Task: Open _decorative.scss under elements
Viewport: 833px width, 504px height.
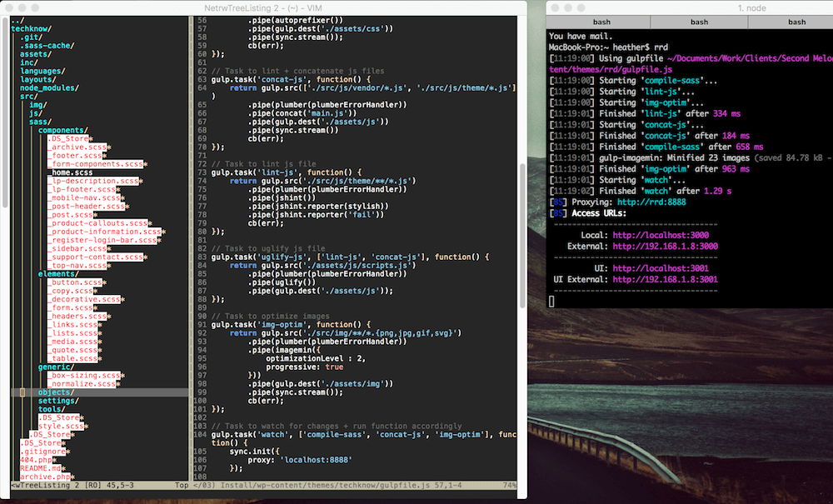Action: 84,300
